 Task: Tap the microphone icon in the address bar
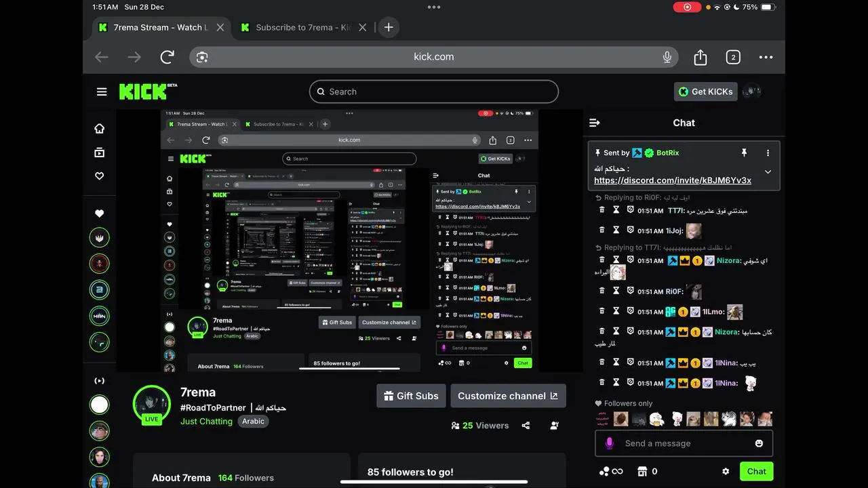667,57
